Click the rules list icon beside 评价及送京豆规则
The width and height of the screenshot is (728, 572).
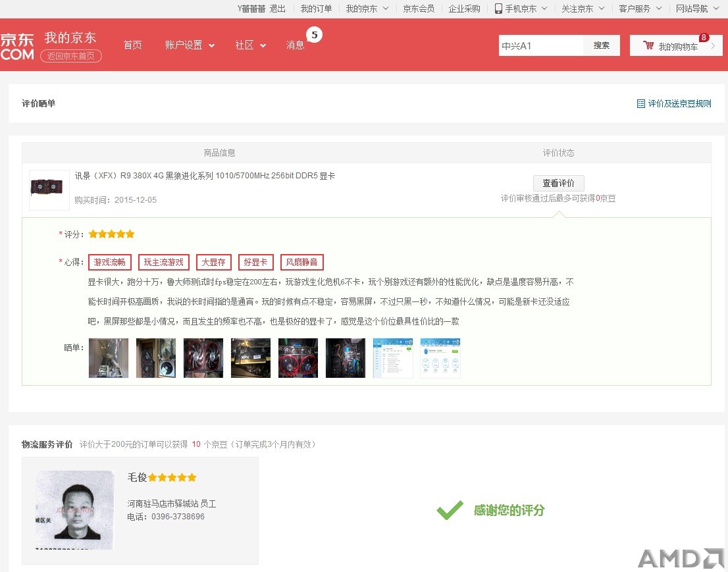(x=640, y=103)
